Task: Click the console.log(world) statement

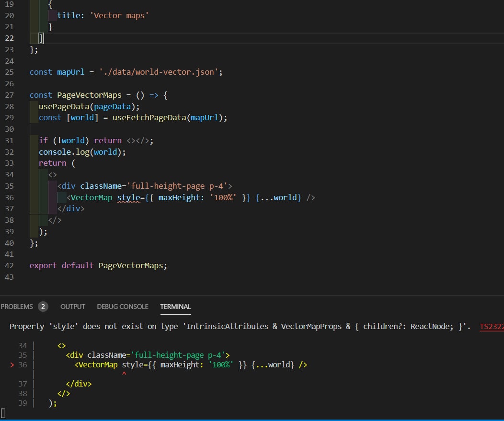Action: 81,152
